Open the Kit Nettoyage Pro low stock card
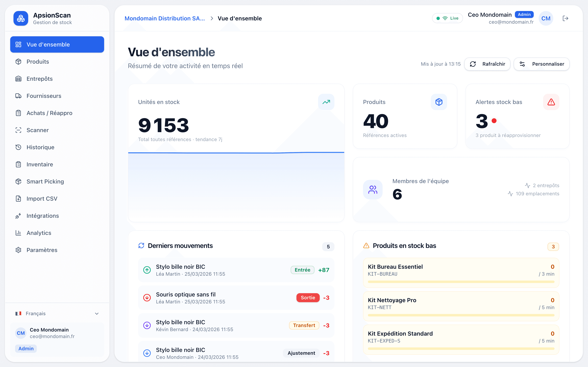Screen dimensions: 588x367 pyautogui.click(x=461, y=304)
